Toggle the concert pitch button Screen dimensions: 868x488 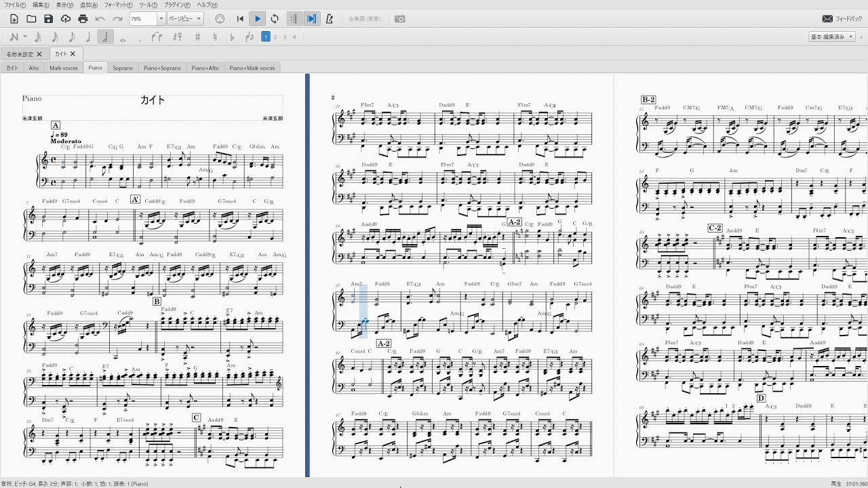364,19
